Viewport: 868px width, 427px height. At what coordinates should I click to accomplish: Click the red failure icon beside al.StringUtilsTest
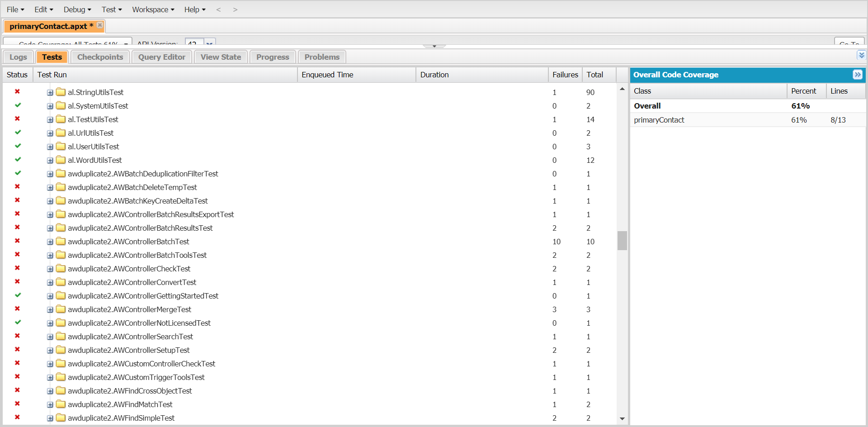tap(17, 92)
